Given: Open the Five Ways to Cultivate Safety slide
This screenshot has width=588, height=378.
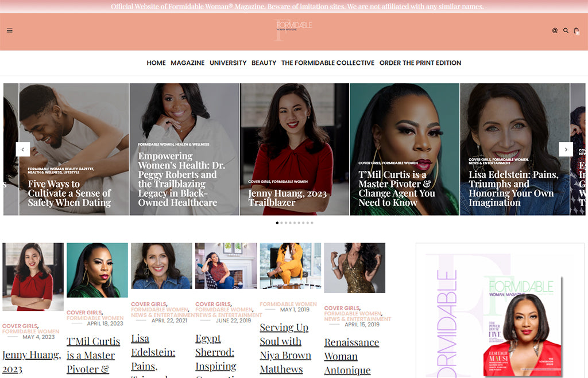Looking at the screenshot, I should [69, 193].
